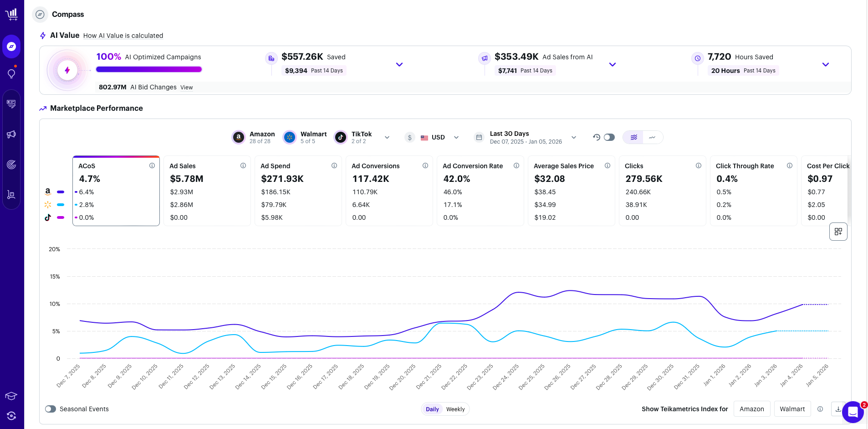Click View next to AI Bid Changes
This screenshot has height=429, width=868.
[x=186, y=88]
